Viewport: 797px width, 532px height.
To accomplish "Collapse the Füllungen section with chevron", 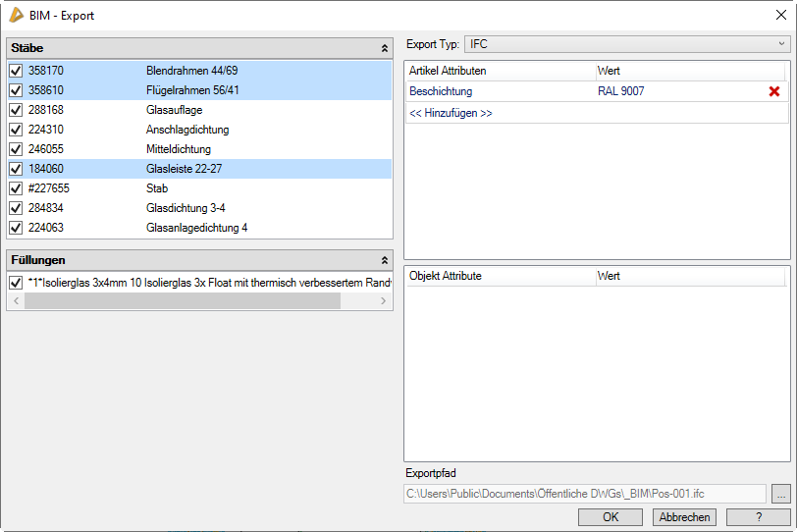I will pyautogui.click(x=384, y=260).
